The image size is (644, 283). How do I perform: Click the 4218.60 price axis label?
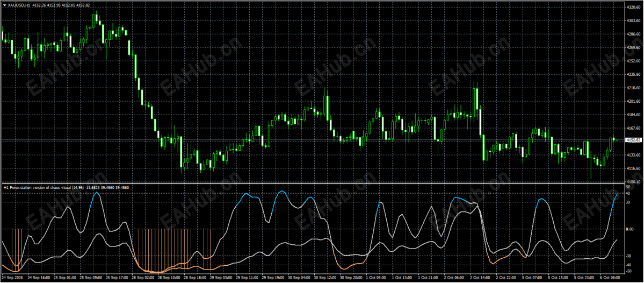pos(633,88)
